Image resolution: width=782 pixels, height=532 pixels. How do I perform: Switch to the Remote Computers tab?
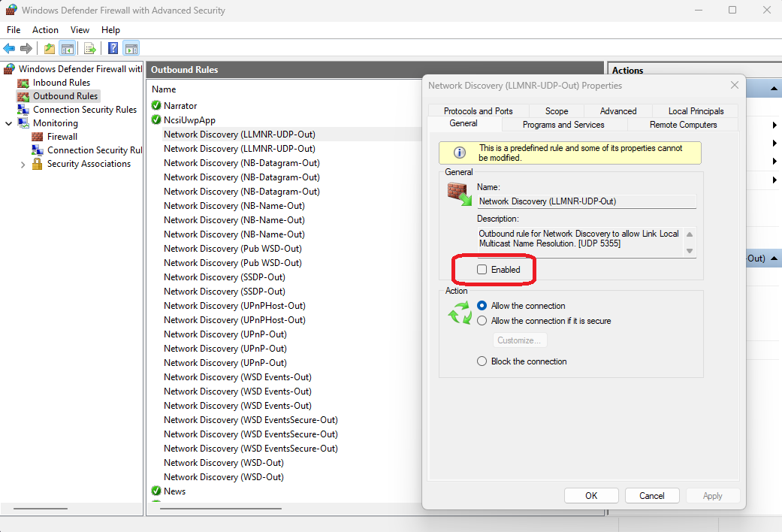point(684,125)
